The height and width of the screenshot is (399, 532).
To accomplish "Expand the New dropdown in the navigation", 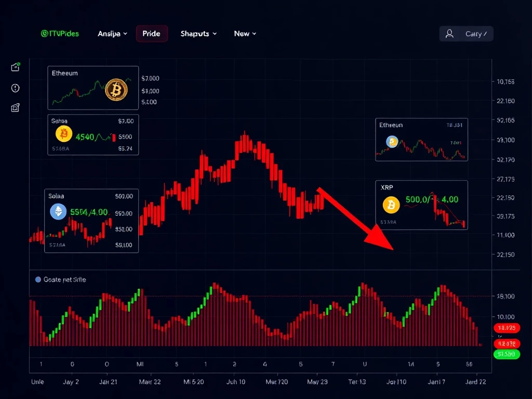I will (244, 33).
